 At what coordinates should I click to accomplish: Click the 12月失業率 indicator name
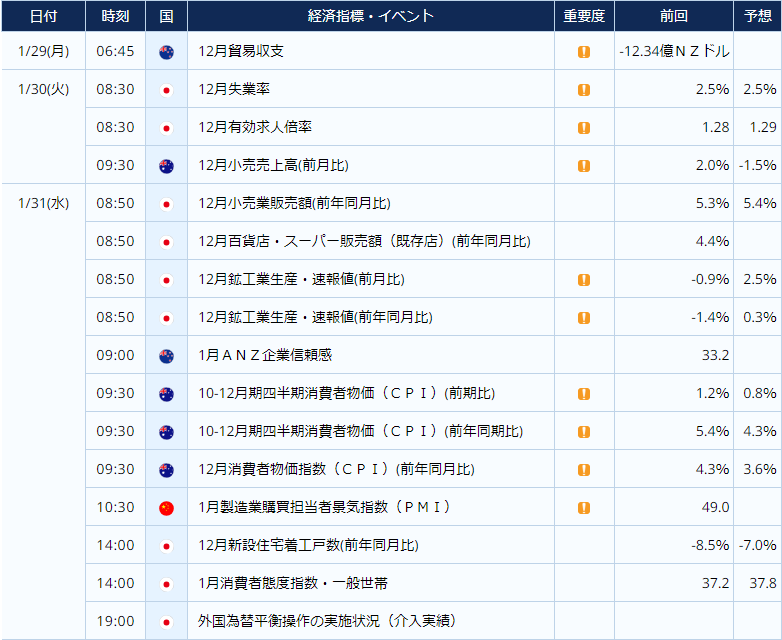tap(234, 89)
